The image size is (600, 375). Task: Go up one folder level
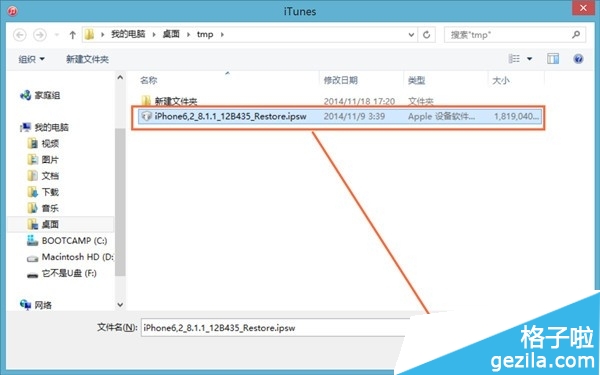(x=72, y=35)
